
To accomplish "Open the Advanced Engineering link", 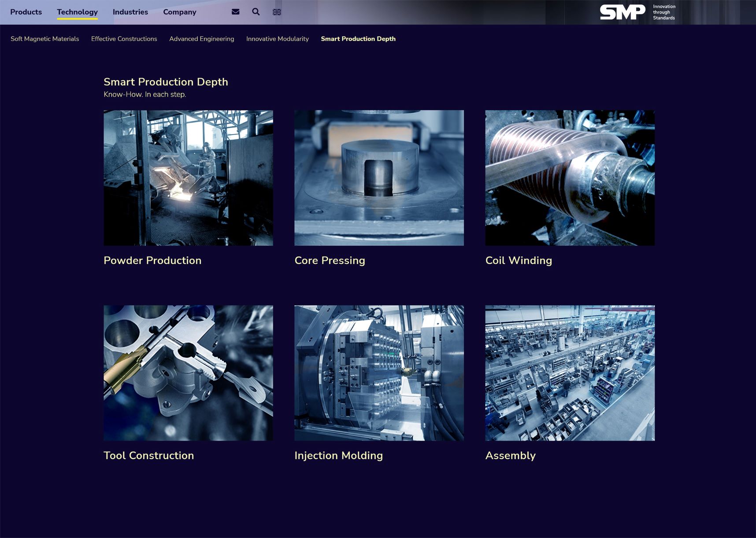I will coord(201,39).
